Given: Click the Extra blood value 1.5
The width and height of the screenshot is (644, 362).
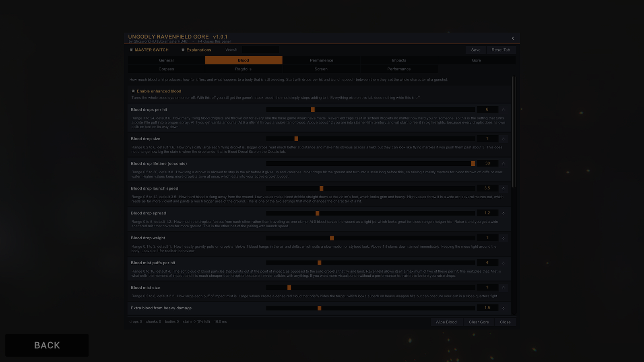Looking at the screenshot, I should [487, 308].
